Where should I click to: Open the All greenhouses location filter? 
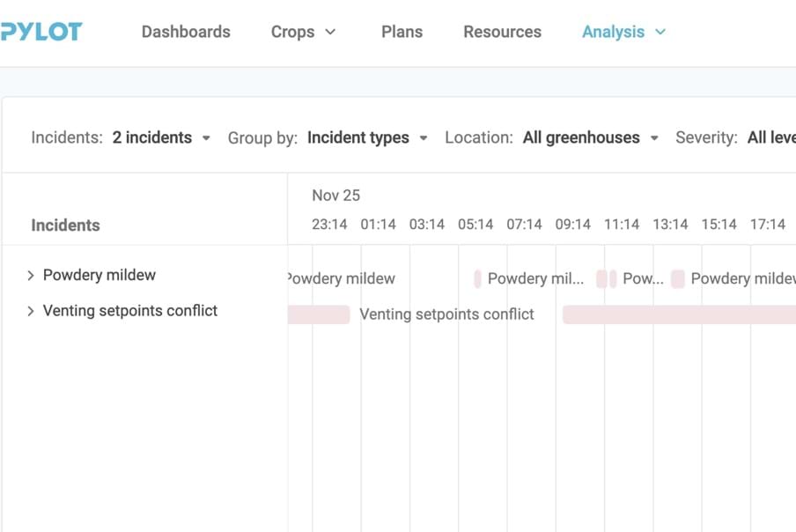[x=590, y=137]
